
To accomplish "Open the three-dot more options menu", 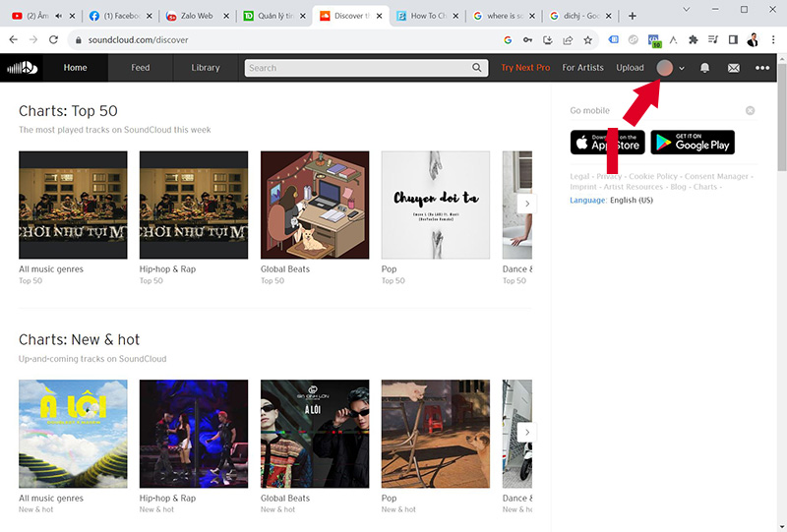I will [x=762, y=68].
